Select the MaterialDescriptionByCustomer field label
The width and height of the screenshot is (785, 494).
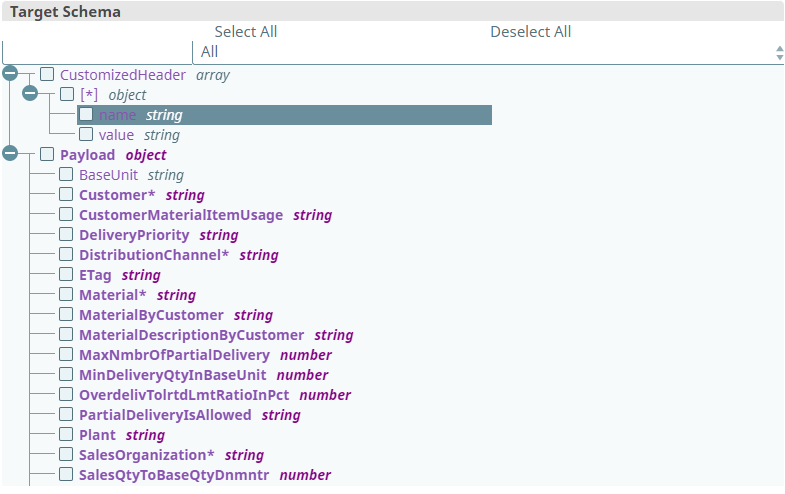click(192, 335)
